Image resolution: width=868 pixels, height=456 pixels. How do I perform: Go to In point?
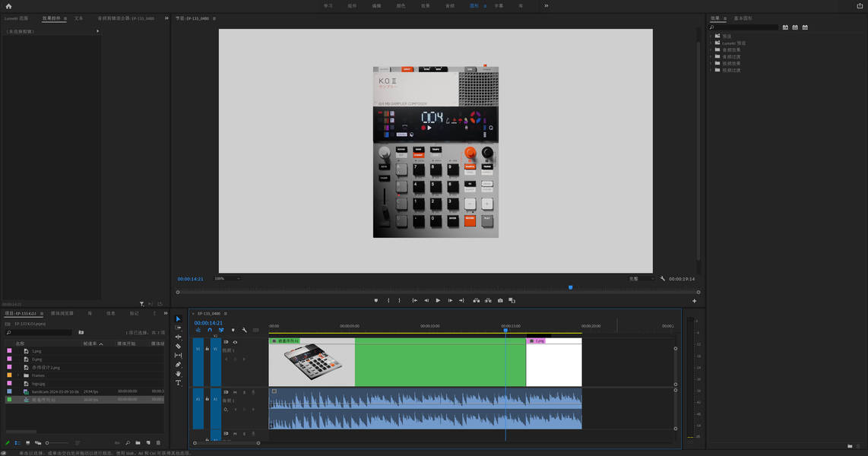pyautogui.click(x=414, y=300)
